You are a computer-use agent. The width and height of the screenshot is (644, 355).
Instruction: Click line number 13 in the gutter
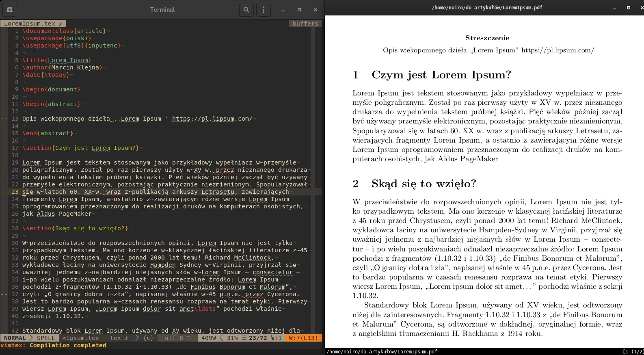coord(15,119)
